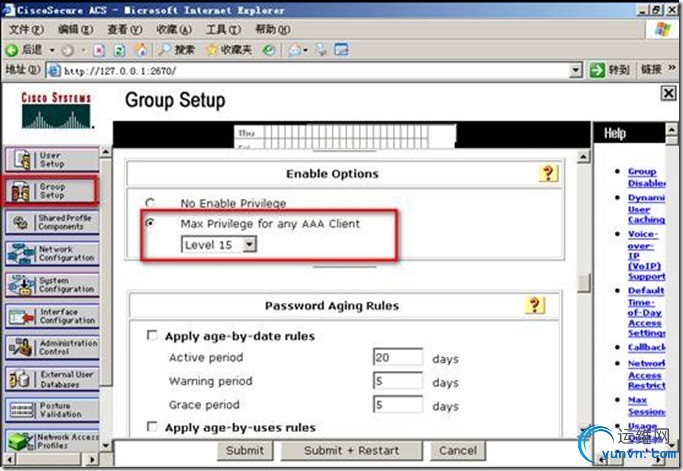Open Administration Control section
This screenshot has width=683, height=471.
tap(52, 348)
